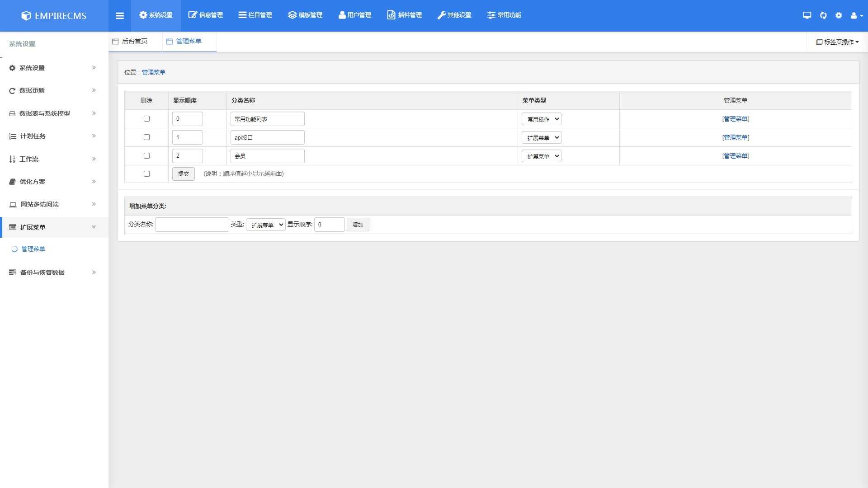
Task: Check the delete box for api接口 row
Action: click(146, 137)
